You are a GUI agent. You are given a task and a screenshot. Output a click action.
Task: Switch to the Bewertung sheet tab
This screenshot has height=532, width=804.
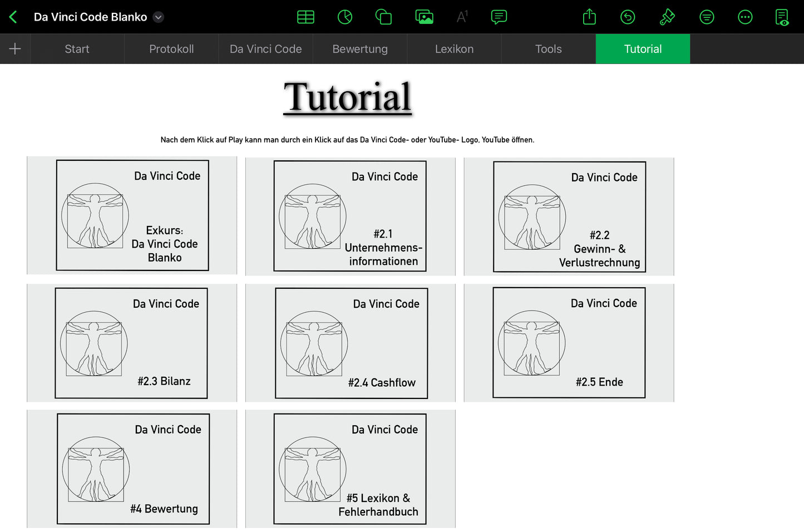[x=360, y=49]
